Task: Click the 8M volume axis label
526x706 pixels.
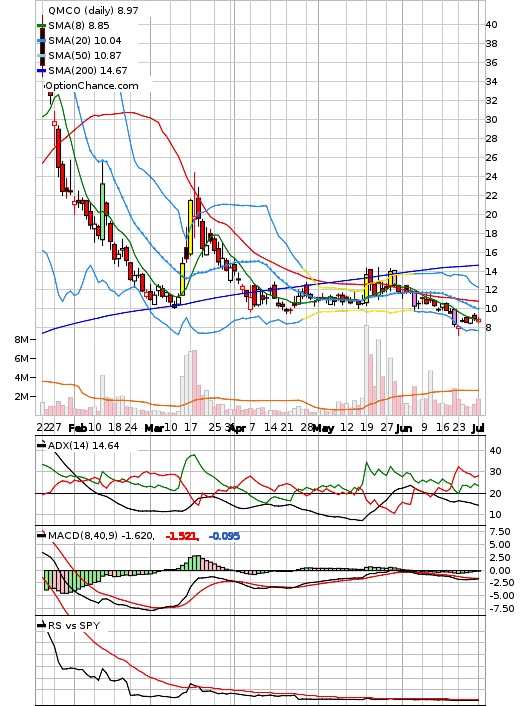Action: pos(21,339)
